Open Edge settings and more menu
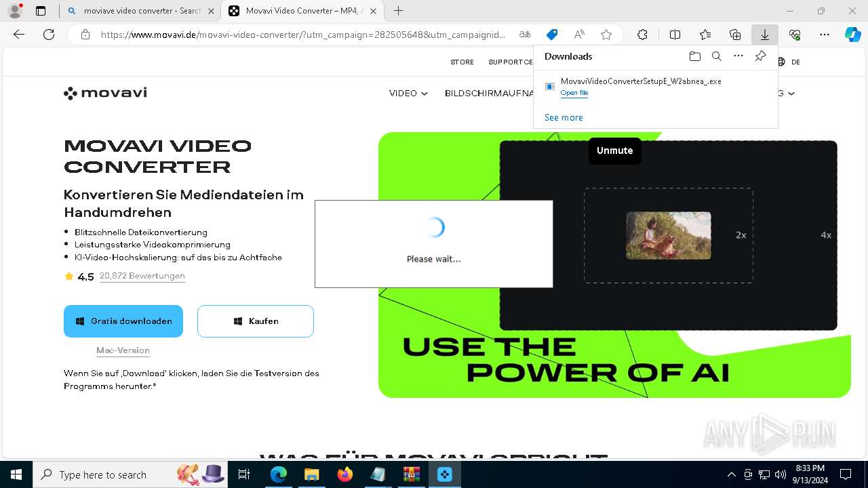Screen dimensions: 868x488 click(x=825, y=35)
